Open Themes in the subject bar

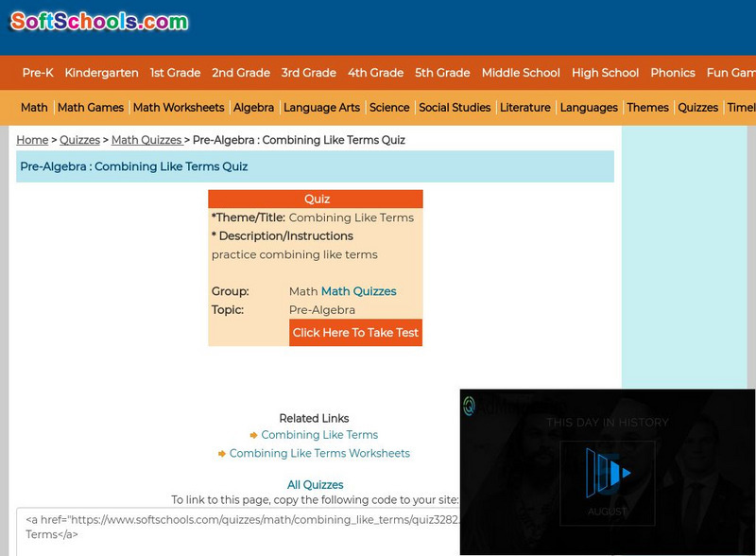[647, 108]
